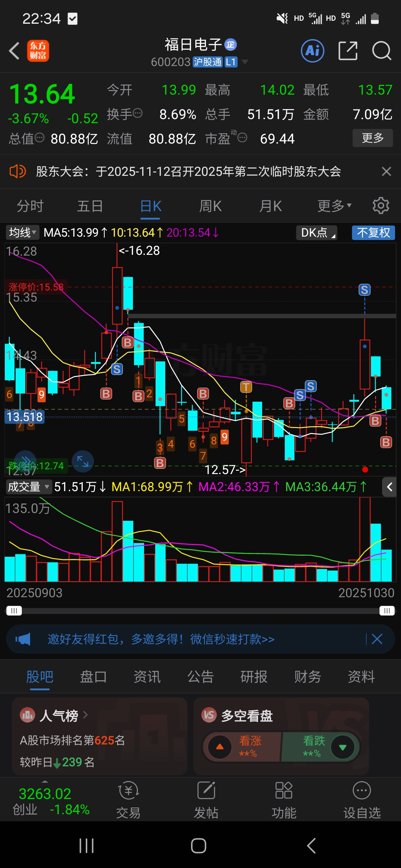Image resolution: width=401 pixels, height=868 pixels.
Task: Open 人气榜 chevron details
Action: pos(85,715)
